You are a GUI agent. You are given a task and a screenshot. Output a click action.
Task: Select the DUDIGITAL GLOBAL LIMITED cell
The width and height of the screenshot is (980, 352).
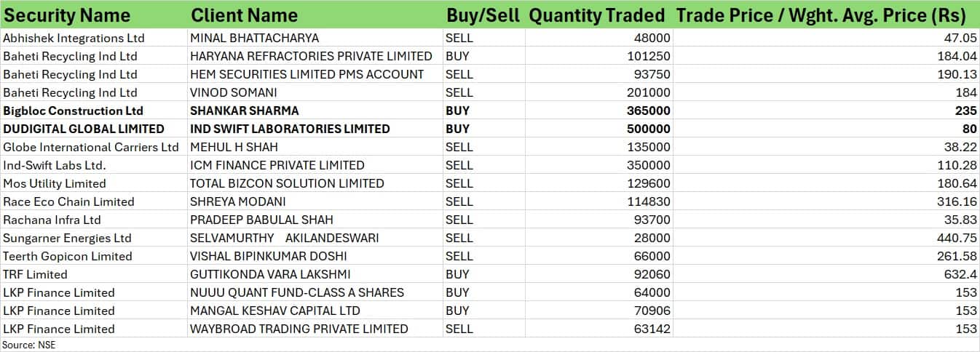point(84,129)
